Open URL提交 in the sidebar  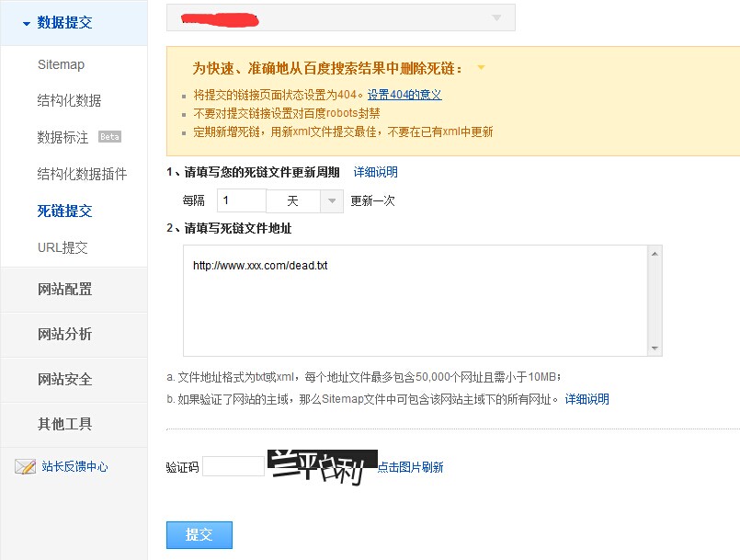[x=63, y=247]
